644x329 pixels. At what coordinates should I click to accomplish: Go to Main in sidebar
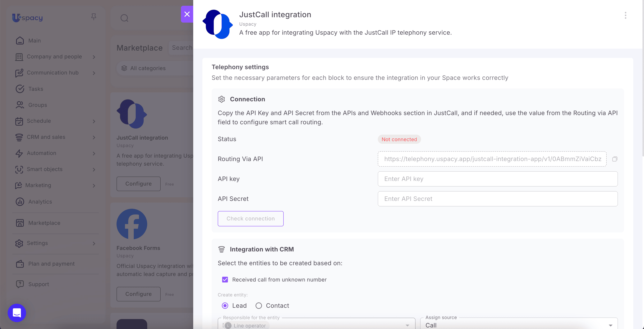[34, 40]
